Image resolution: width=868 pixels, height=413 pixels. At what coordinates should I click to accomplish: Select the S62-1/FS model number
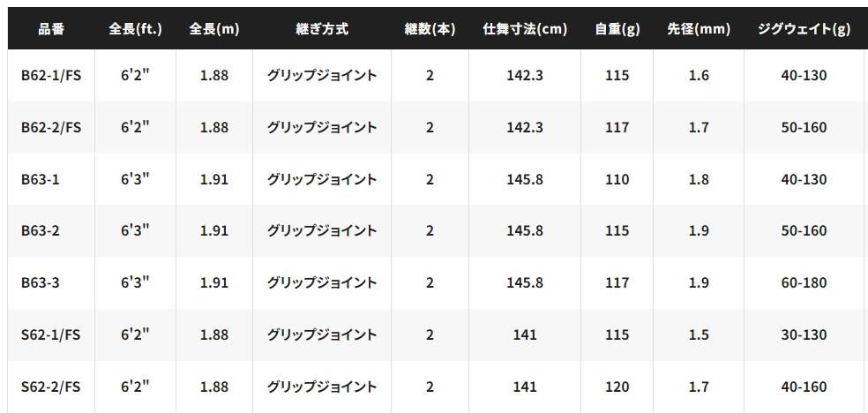(x=51, y=335)
